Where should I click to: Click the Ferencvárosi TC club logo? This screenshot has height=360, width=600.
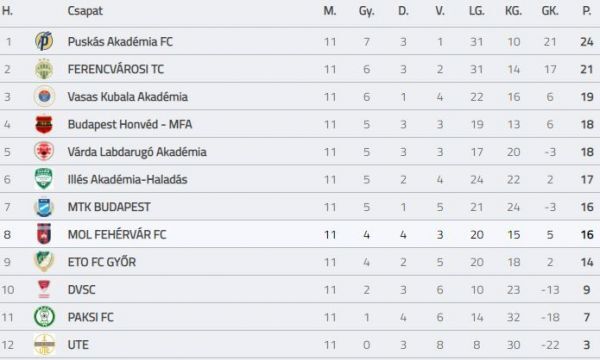tap(44, 69)
